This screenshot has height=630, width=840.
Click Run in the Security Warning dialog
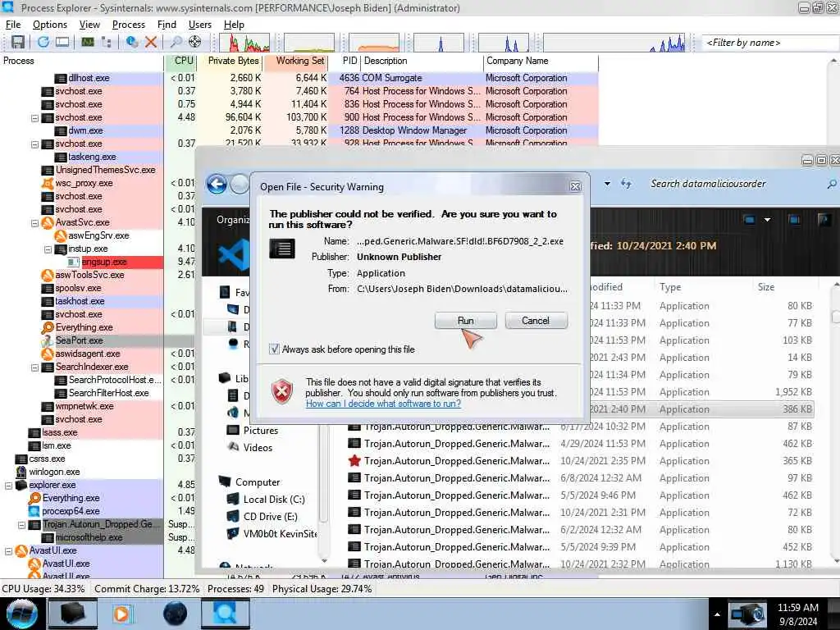466,321
